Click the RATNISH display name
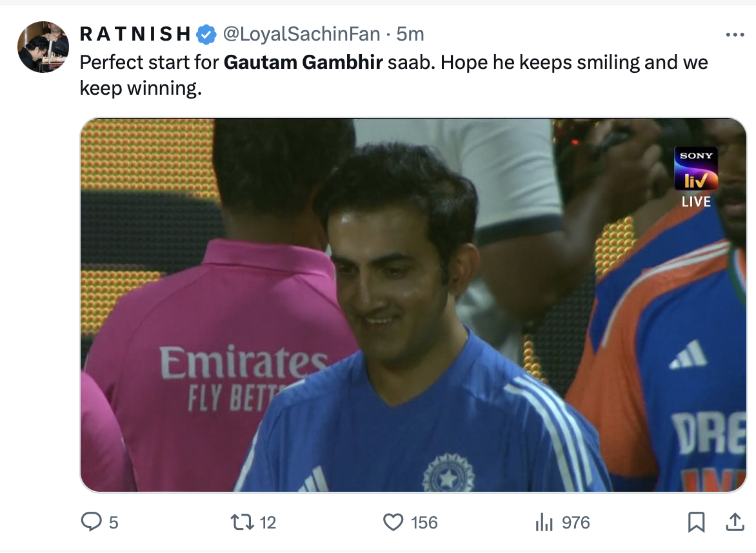Image resolution: width=756 pixels, height=553 pixels. click(x=135, y=34)
